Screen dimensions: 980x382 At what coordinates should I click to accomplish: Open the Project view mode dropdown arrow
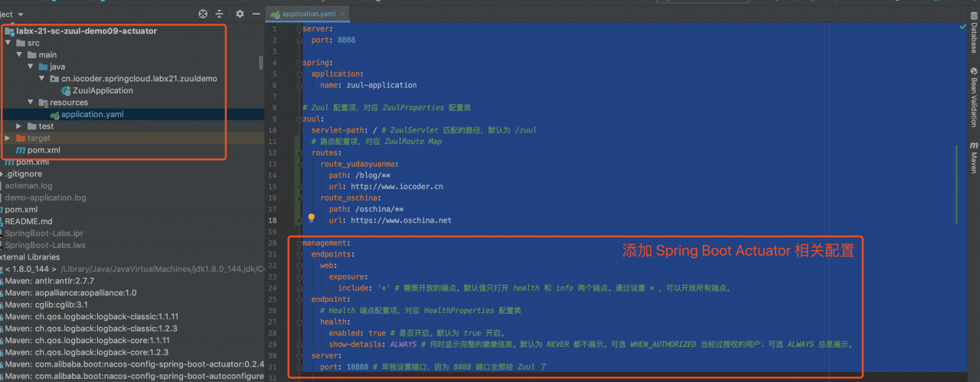(20, 15)
